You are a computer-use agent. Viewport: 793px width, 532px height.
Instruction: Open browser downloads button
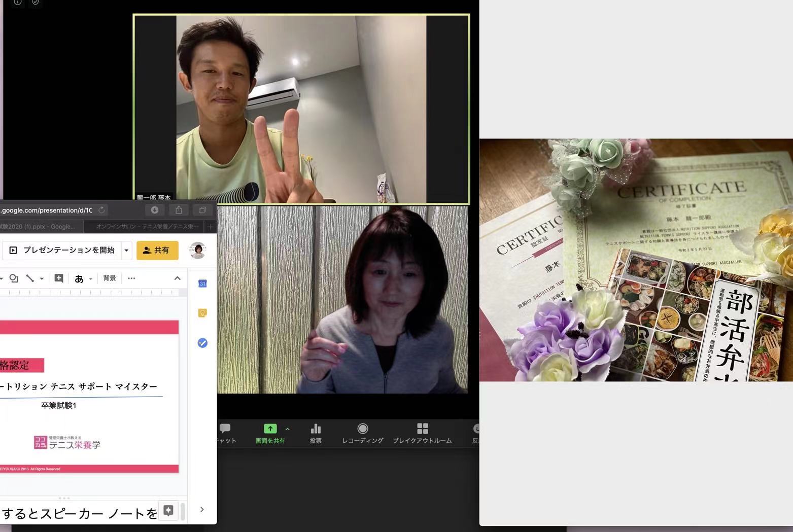click(155, 210)
